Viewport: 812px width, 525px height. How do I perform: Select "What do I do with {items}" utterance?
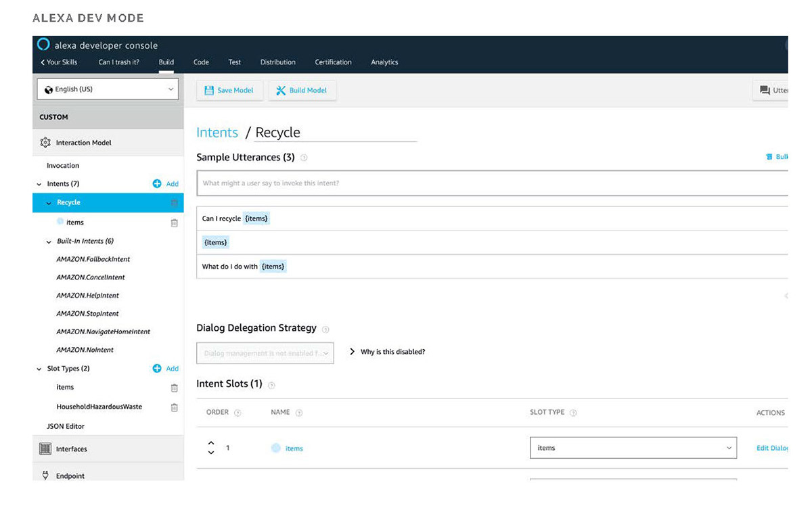pos(493,267)
